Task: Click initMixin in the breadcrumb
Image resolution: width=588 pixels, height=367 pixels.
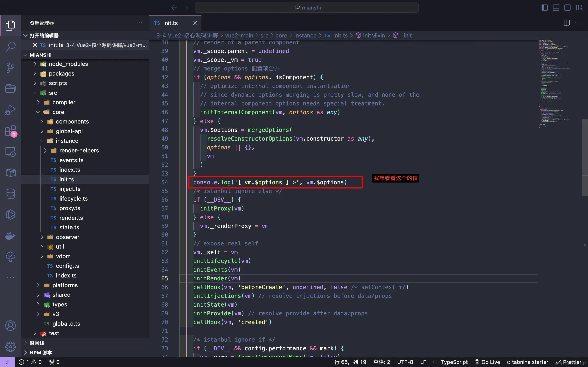Action: (x=374, y=35)
